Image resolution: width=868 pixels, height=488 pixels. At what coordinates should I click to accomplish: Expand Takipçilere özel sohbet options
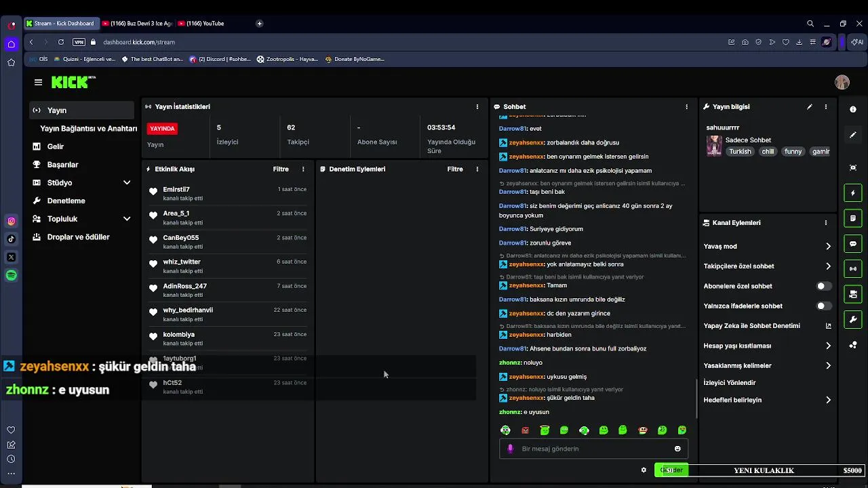[828, 266]
